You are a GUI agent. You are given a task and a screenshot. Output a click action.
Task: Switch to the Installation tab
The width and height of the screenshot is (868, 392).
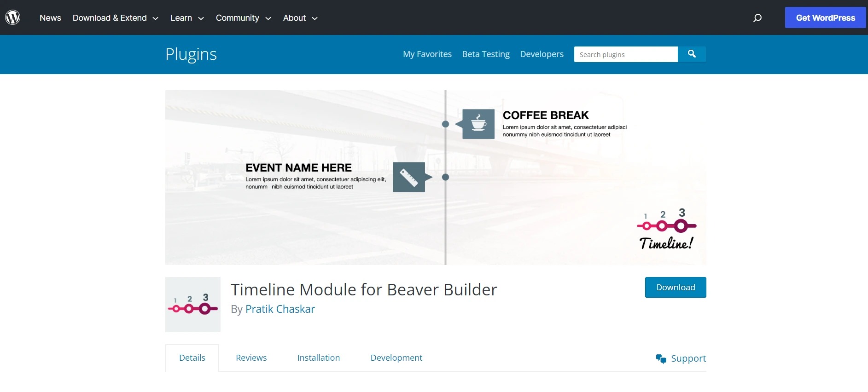[x=319, y=358]
